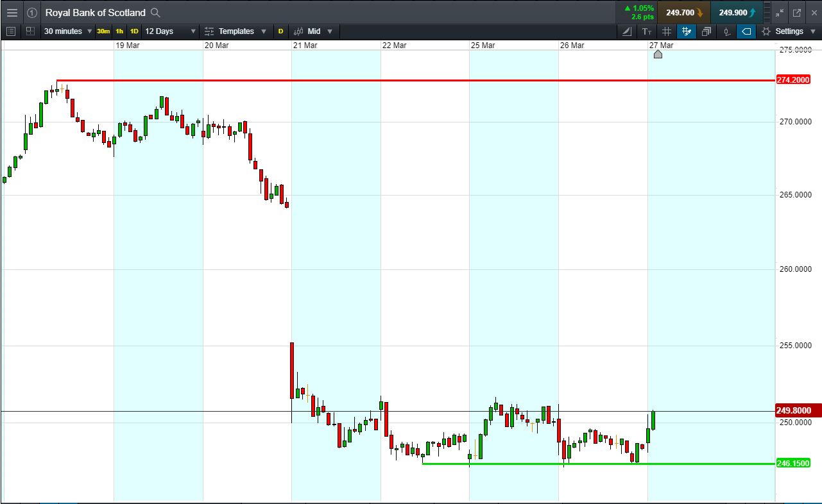
Task: Click the stacked windows overlay icon
Action: (x=706, y=31)
